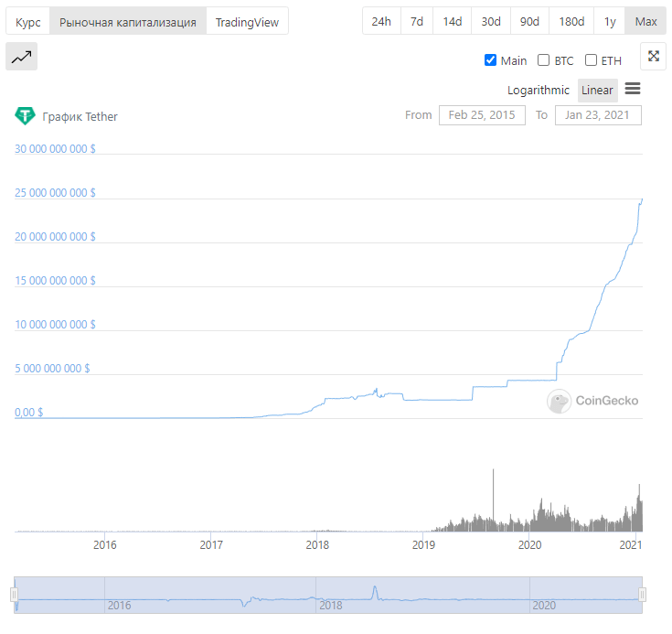The image size is (672, 634).
Task: Click the 2020 x-axis label
Action: click(x=529, y=544)
